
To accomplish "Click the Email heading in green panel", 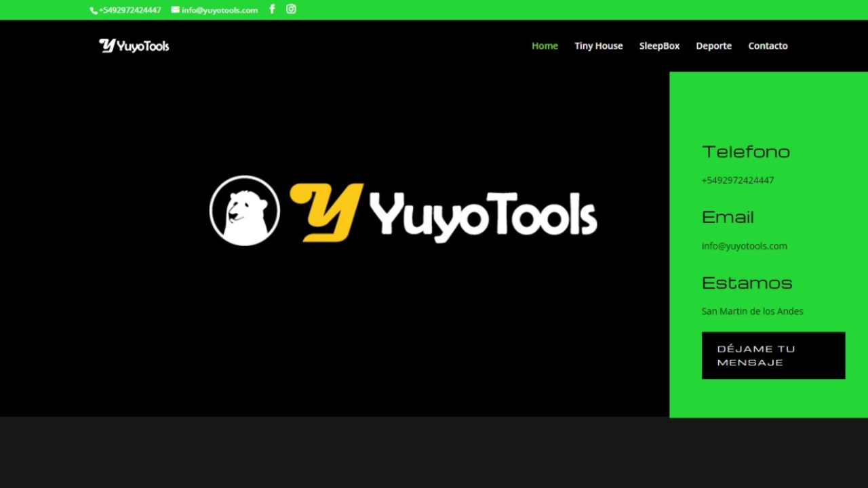I will point(728,217).
